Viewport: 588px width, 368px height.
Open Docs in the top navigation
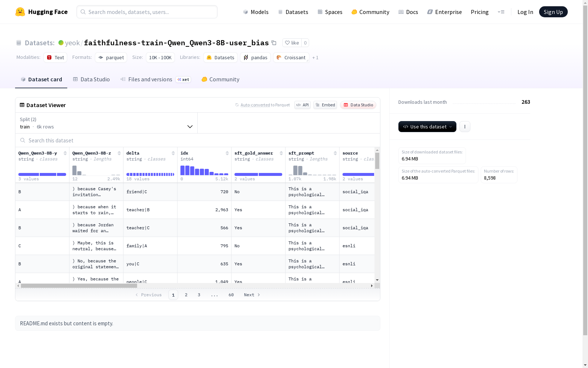[408, 12]
